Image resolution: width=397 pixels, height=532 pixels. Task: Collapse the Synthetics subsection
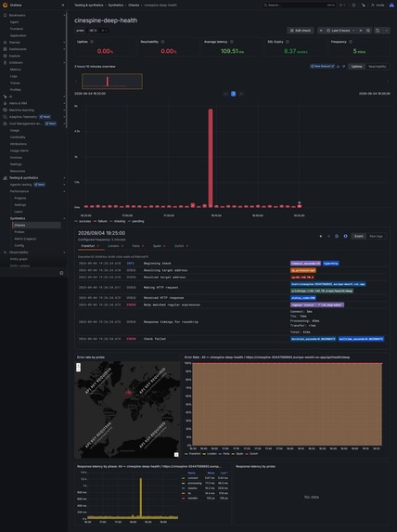[64, 218]
